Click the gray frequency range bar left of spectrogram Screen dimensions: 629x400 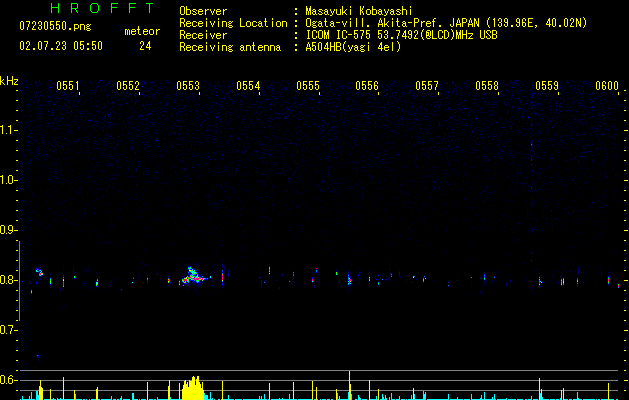click(19, 280)
